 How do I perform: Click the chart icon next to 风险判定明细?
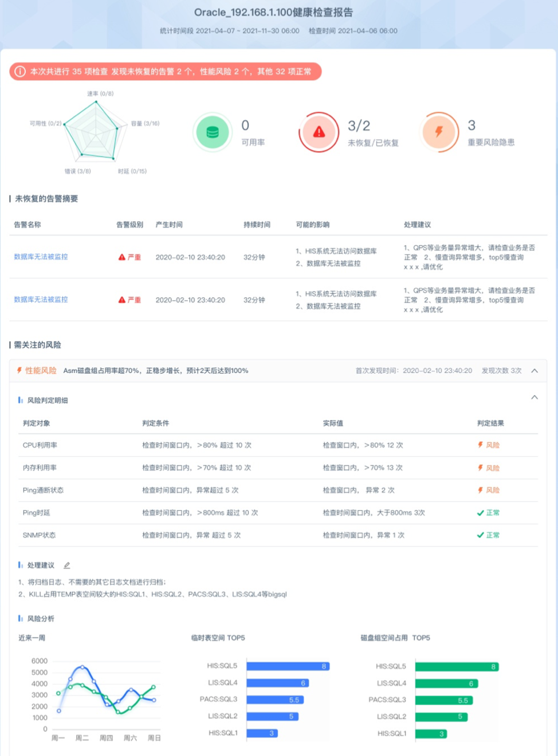(21, 400)
